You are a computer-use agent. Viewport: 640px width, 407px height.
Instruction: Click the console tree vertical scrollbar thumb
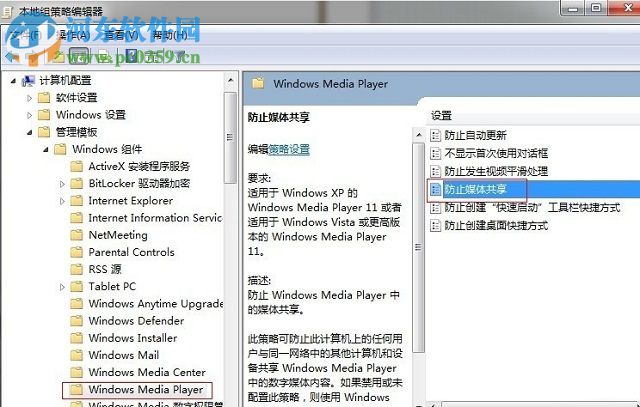pos(231,138)
